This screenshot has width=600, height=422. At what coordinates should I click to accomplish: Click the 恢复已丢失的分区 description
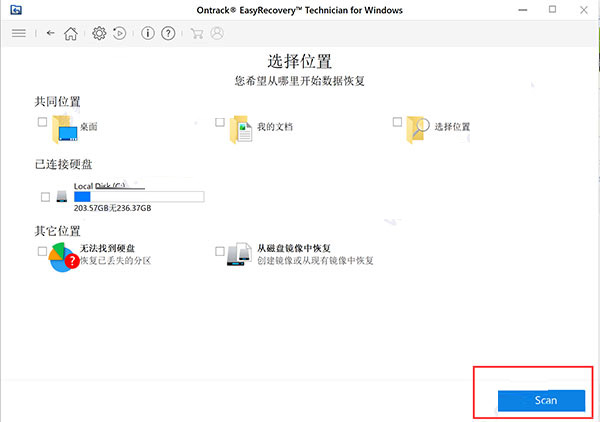click(x=116, y=261)
